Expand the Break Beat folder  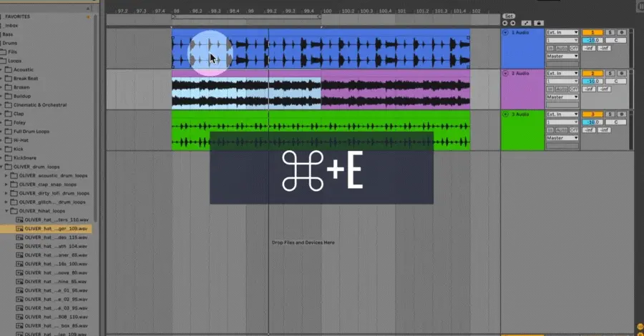(1, 79)
